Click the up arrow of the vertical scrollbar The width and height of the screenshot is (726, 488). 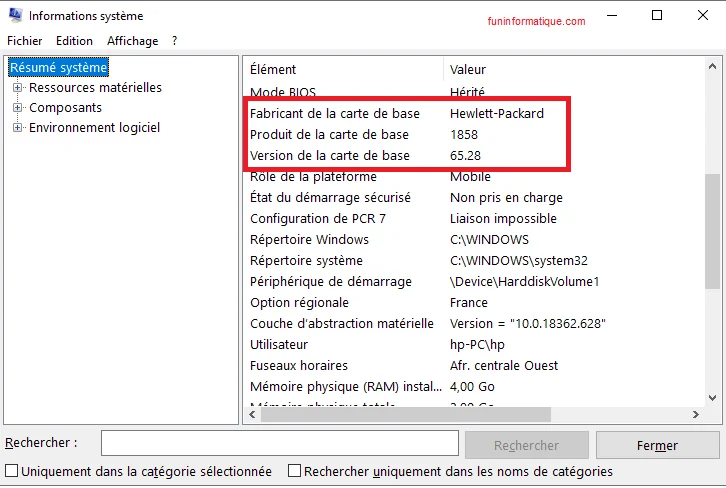(713, 67)
